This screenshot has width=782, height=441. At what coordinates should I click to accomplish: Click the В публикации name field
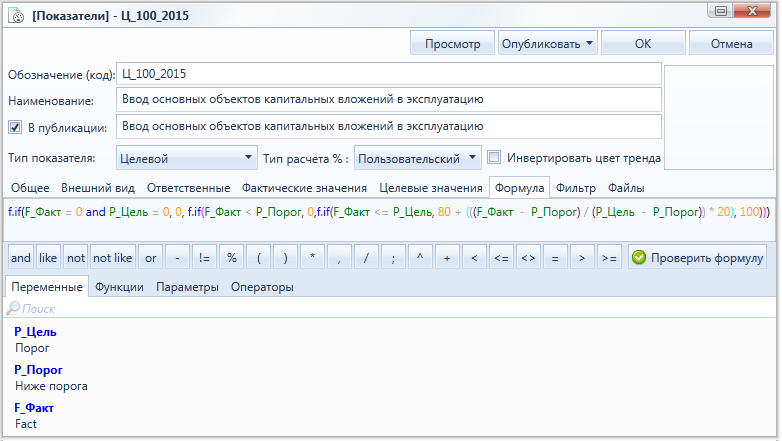point(389,127)
